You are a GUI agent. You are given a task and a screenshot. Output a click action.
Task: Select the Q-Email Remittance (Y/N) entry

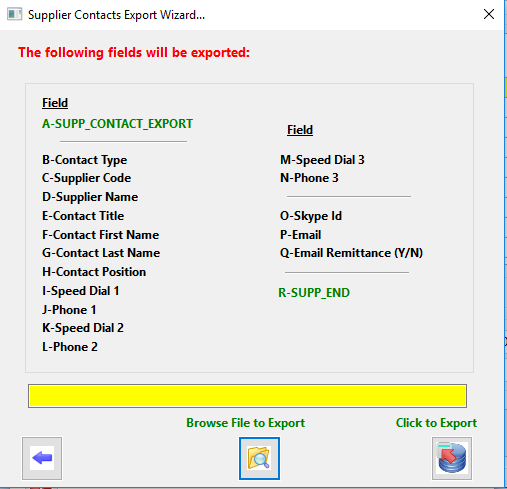point(351,253)
